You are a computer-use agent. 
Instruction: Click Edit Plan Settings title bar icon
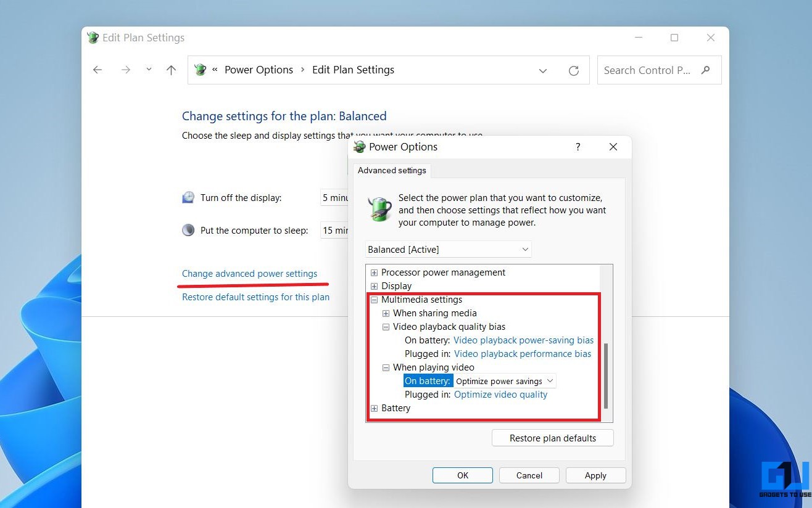click(93, 38)
